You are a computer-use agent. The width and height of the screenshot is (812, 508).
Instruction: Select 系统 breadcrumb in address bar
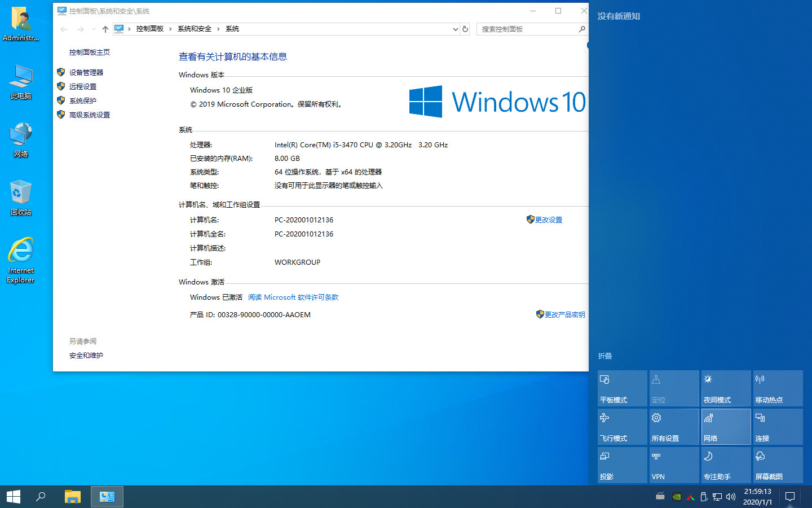click(x=232, y=29)
